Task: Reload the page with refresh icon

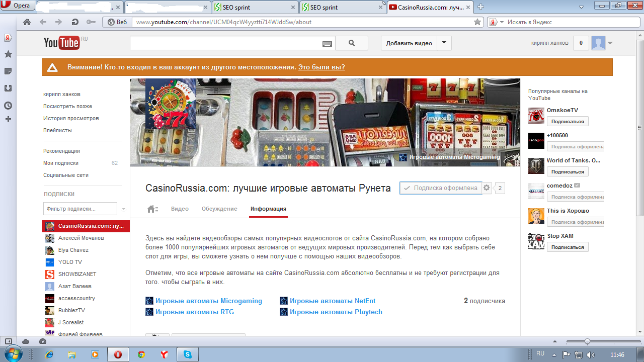Action: (x=75, y=22)
